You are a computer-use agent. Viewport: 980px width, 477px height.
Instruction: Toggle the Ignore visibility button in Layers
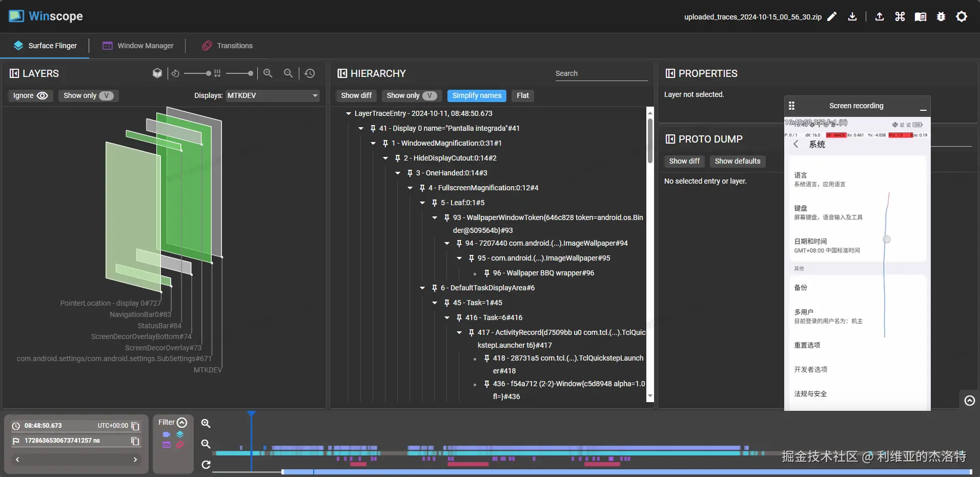30,95
